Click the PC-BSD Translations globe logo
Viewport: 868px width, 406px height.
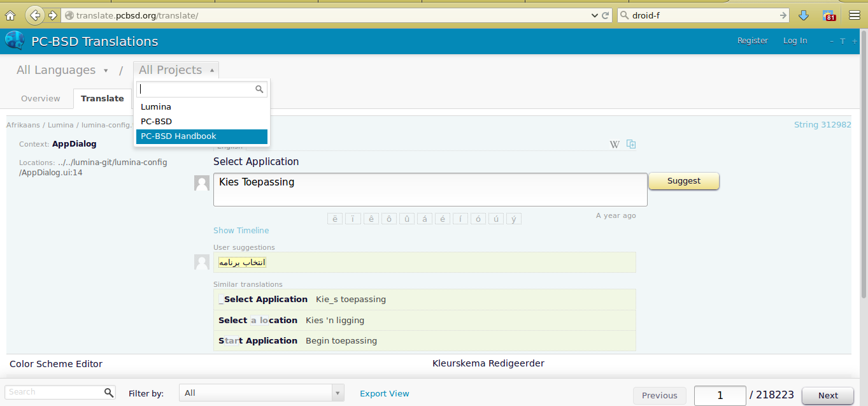15,41
